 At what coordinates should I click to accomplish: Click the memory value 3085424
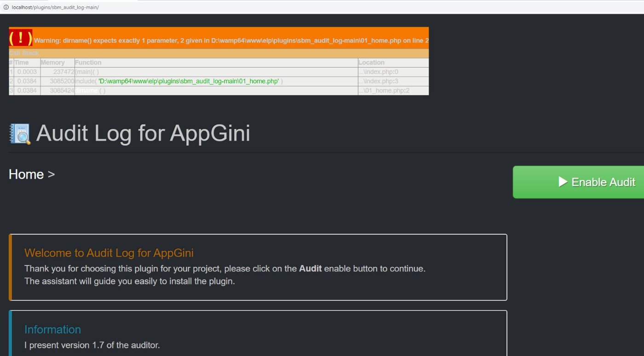(x=62, y=90)
